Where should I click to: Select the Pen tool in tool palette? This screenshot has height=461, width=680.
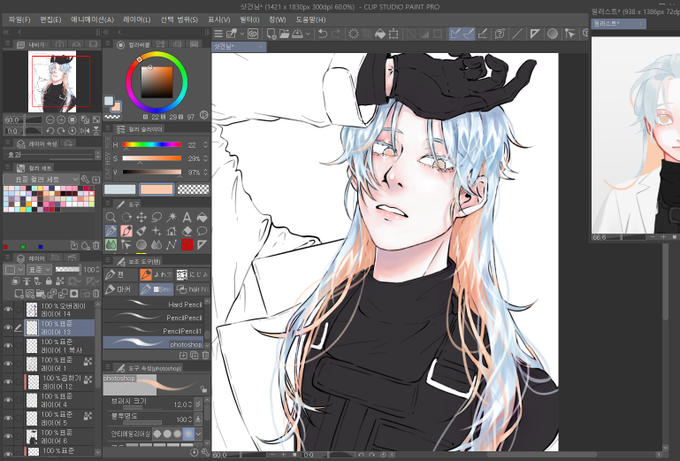point(111,231)
